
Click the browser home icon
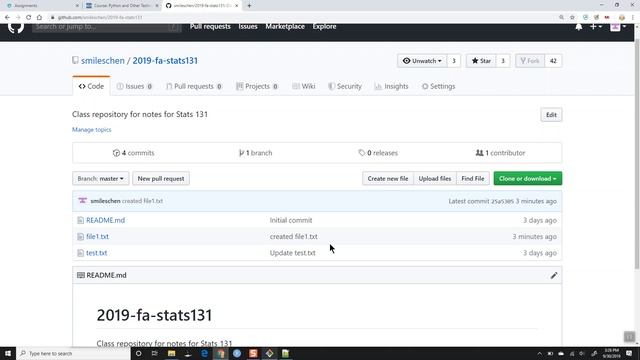(x=39, y=17)
